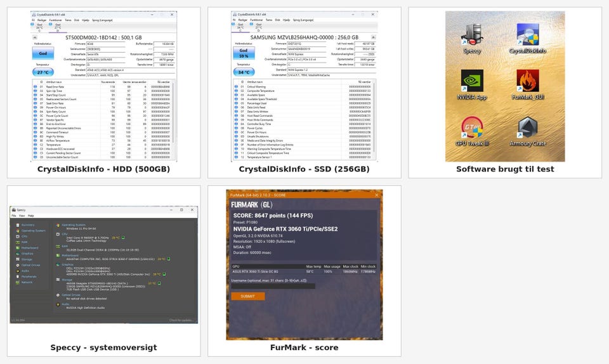Select the Critical Warning row in the SSD table

coord(303,86)
